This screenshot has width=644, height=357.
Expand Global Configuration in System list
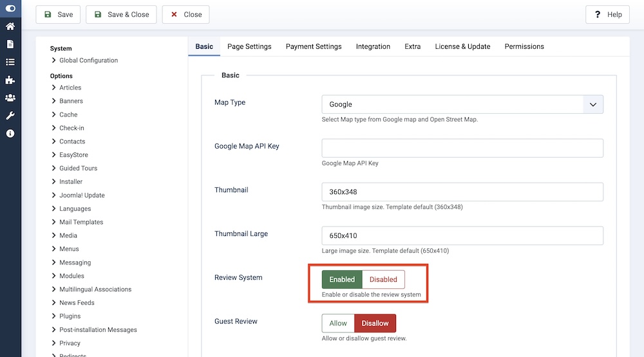point(88,60)
